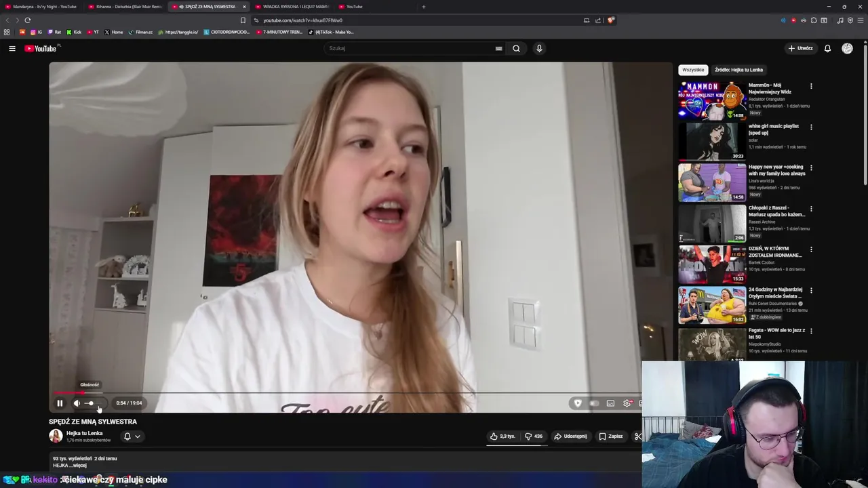Like the video with thumbs up
This screenshot has height=488, width=868.
[502, 436]
